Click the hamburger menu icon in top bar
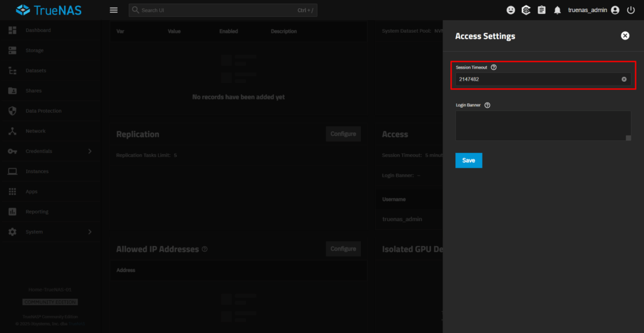 tap(113, 10)
